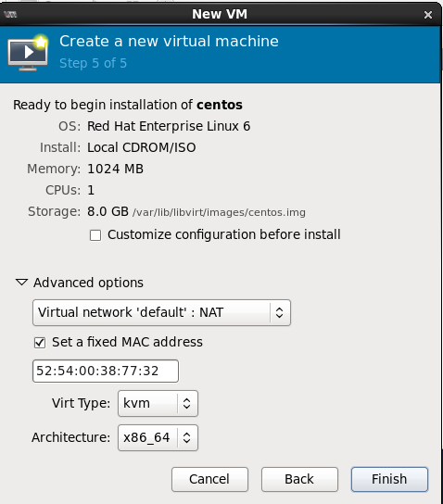Click the New VM title bar
The height and width of the screenshot is (504, 443).
click(x=220, y=14)
